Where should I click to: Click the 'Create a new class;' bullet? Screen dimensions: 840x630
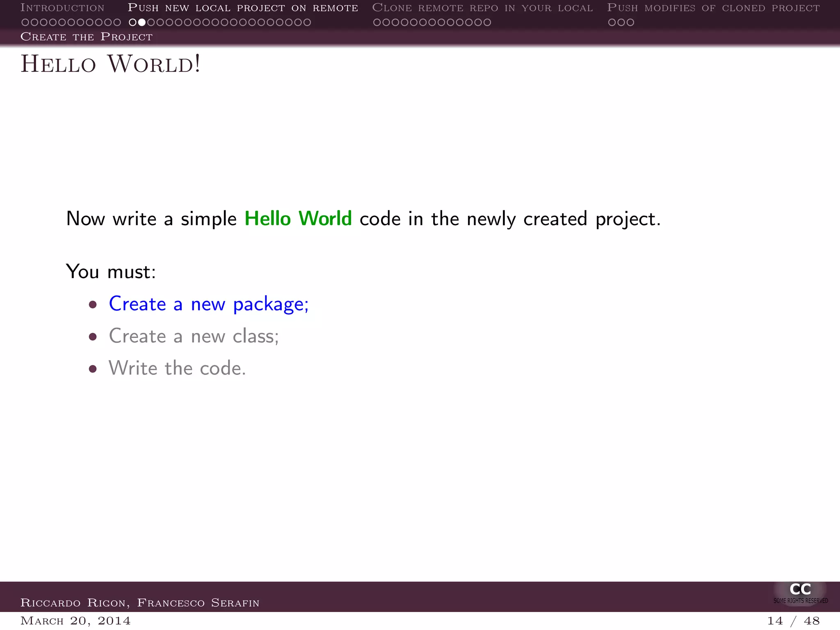194,336
